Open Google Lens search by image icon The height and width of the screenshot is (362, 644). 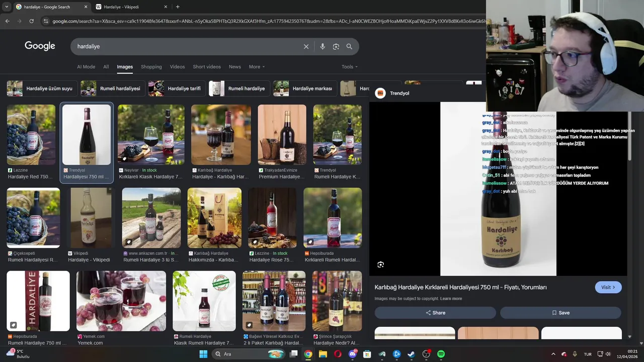(x=336, y=46)
